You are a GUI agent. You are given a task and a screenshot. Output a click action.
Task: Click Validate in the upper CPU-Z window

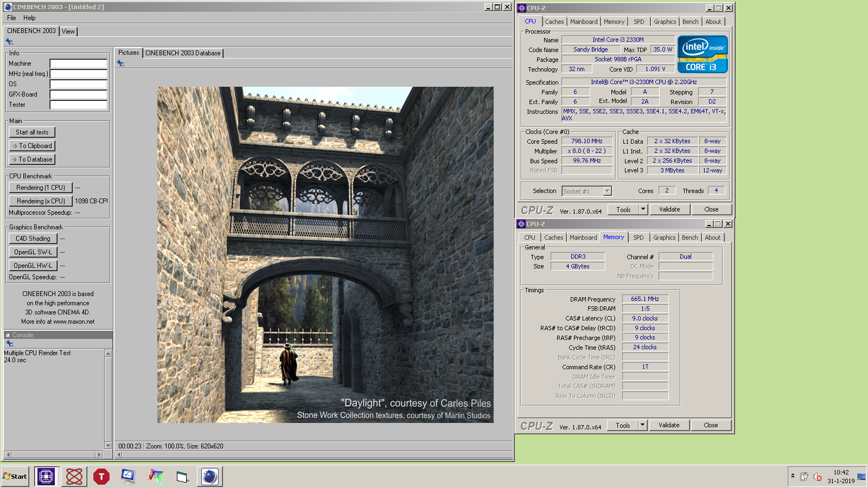point(669,209)
